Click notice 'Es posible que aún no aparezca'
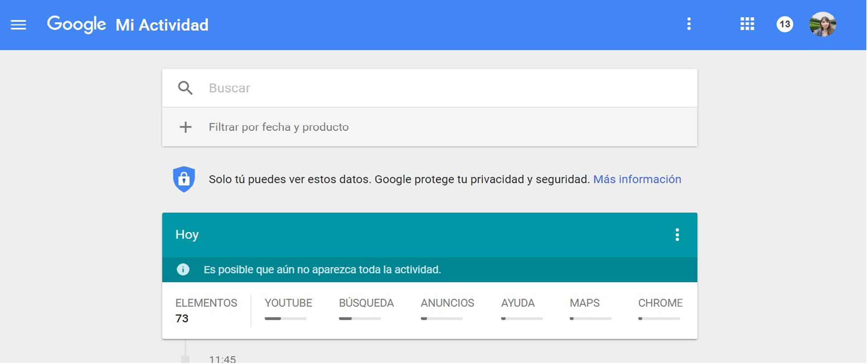 [322, 270]
